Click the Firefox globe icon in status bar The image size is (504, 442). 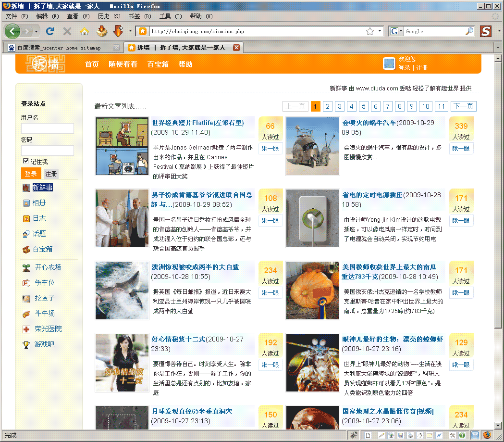[487, 435]
